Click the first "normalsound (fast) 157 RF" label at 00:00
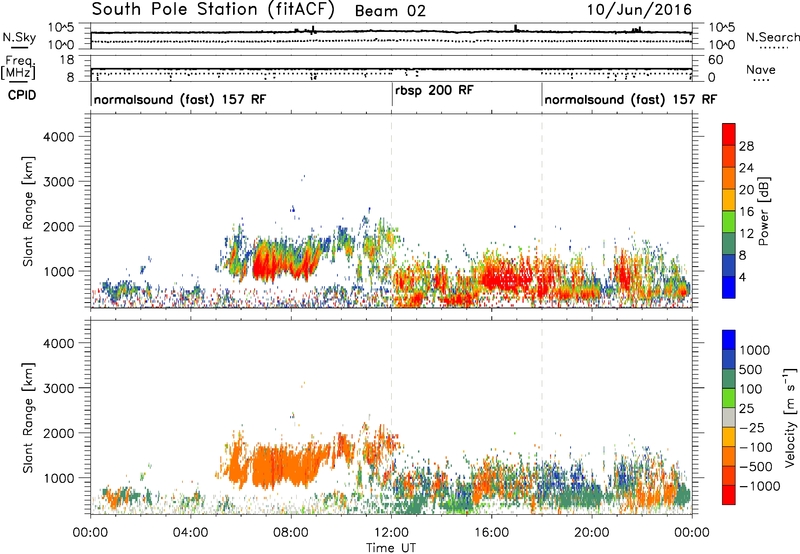The image size is (800, 554). point(180,99)
